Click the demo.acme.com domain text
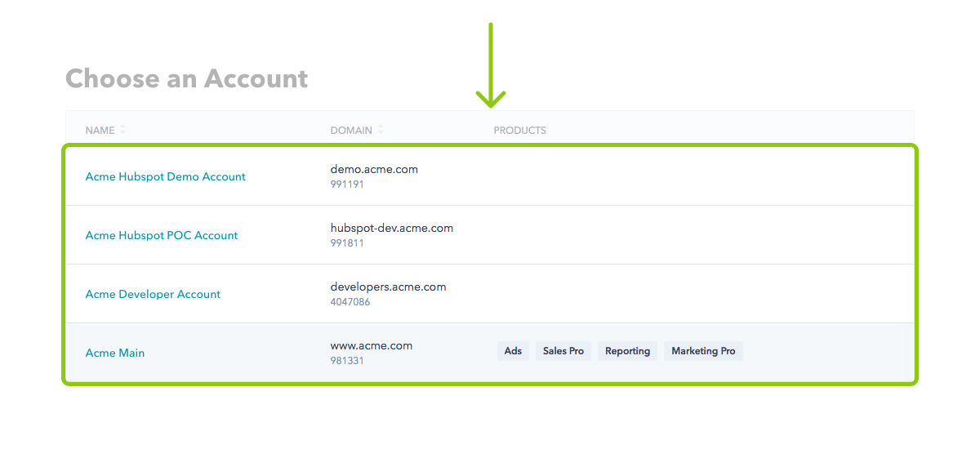The width and height of the screenshot is (980, 449). tap(374, 170)
